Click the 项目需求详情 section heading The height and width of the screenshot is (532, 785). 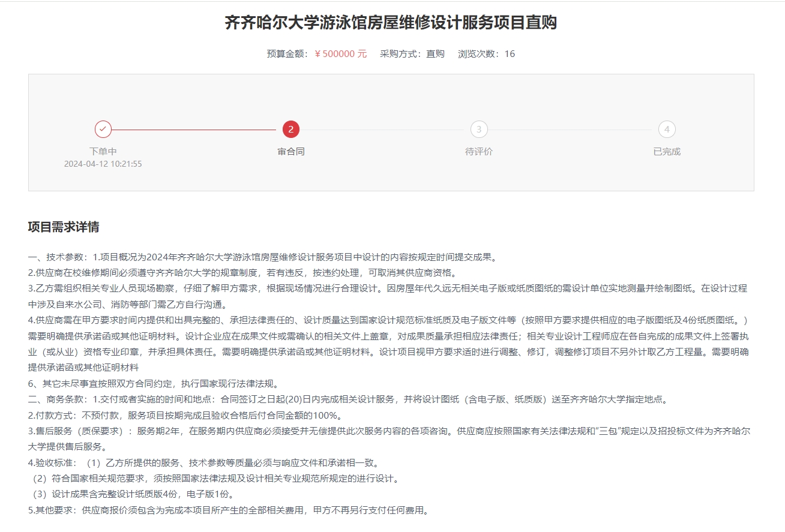[x=64, y=227]
